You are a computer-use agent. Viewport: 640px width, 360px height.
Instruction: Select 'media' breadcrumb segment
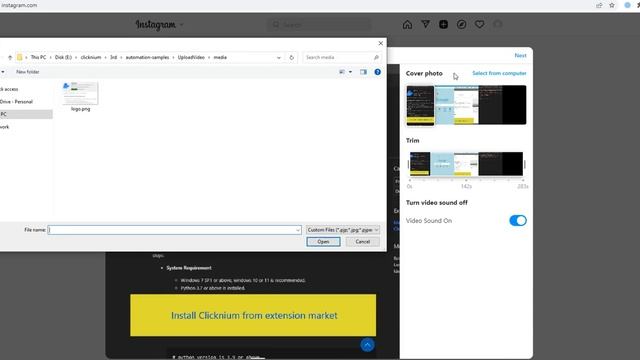coord(220,58)
